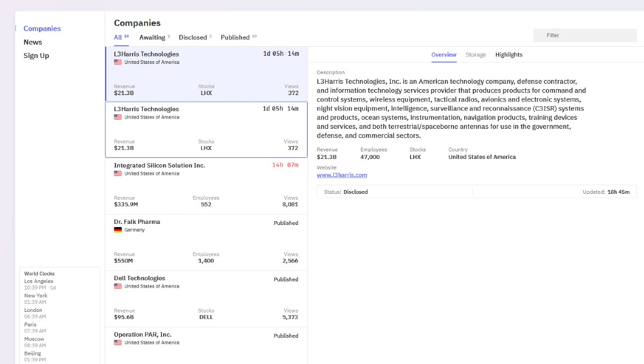Click the Los Angeles world clock entry
The image size is (644, 364).
pos(40,285)
